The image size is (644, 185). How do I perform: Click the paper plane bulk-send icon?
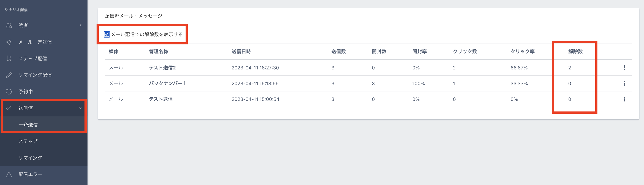9,42
